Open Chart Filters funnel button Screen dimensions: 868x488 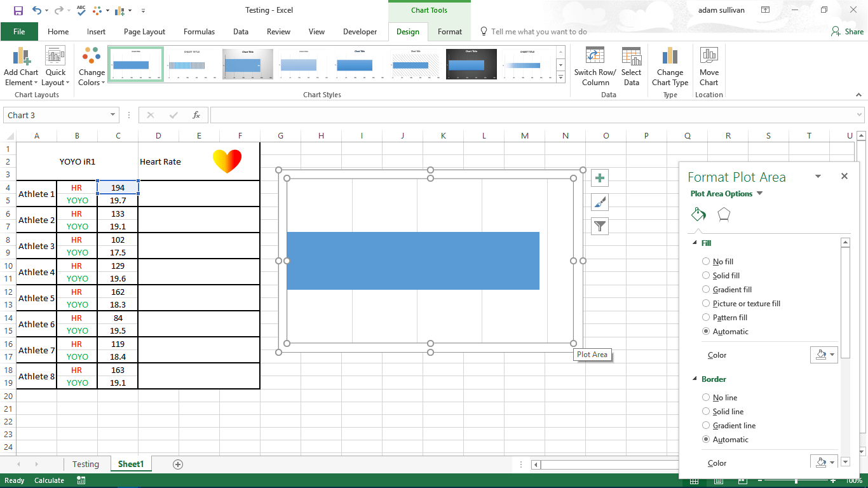(600, 226)
